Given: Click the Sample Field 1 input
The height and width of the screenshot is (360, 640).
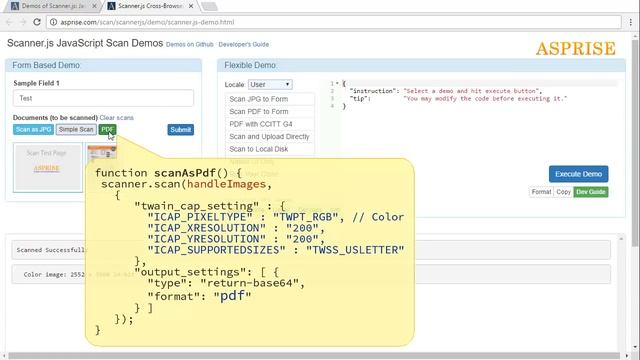Looking at the screenshot, I should (x=103, y=98).
